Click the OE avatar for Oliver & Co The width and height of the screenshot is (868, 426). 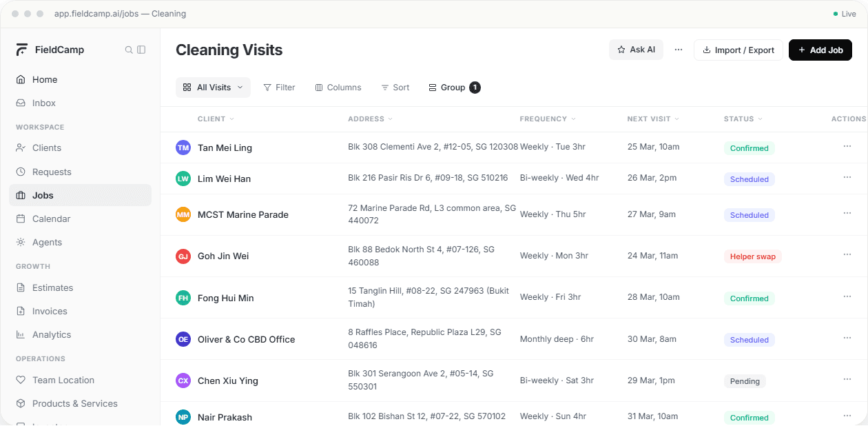pos(183,339)
